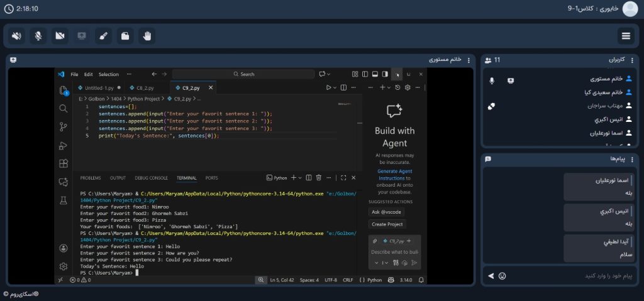Open the Selection menu in VS Code
Image resolution: width=644 pixels, height=301 pixels.
[x=108, y=74]
